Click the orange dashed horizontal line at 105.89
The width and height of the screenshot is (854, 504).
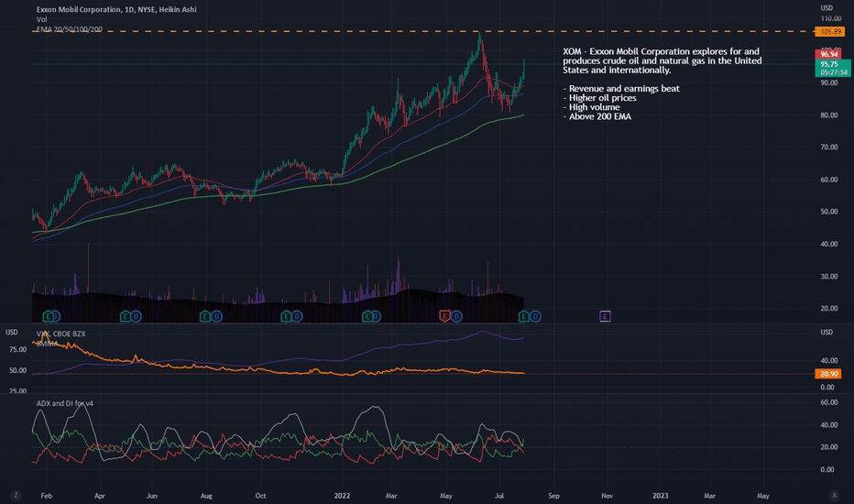pos(422,31)
